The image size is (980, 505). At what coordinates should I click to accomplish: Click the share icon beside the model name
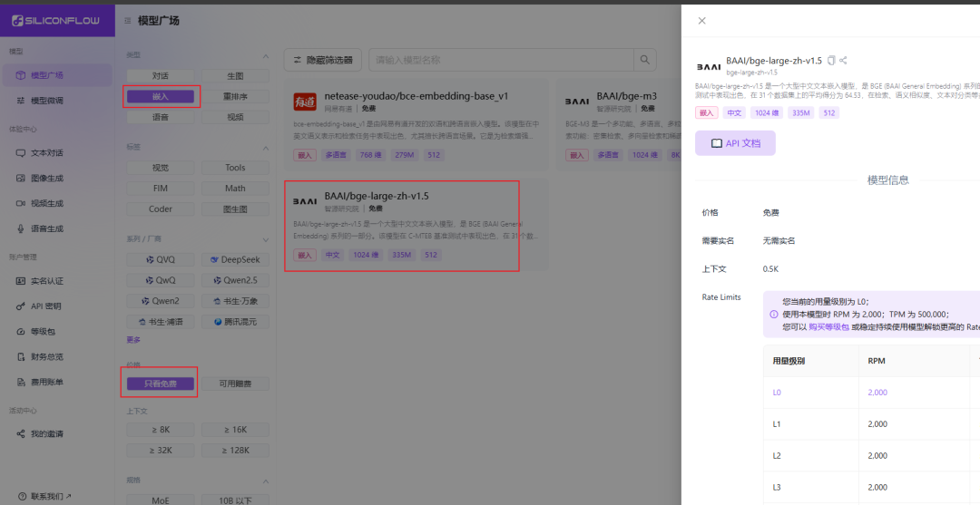(843, 61)
